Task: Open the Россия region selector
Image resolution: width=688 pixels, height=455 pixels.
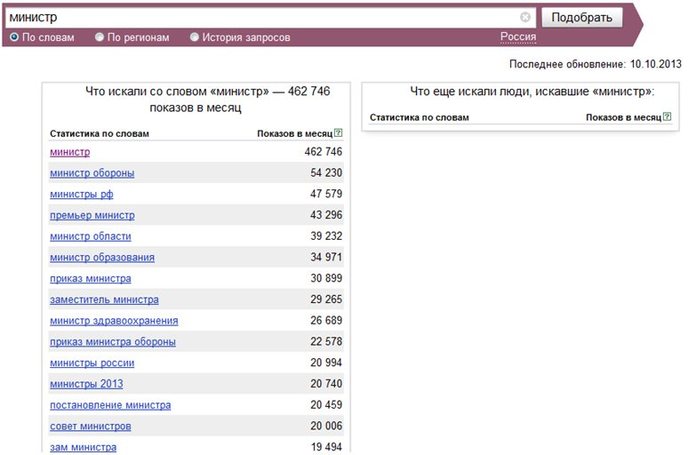Action: point(518,37)
